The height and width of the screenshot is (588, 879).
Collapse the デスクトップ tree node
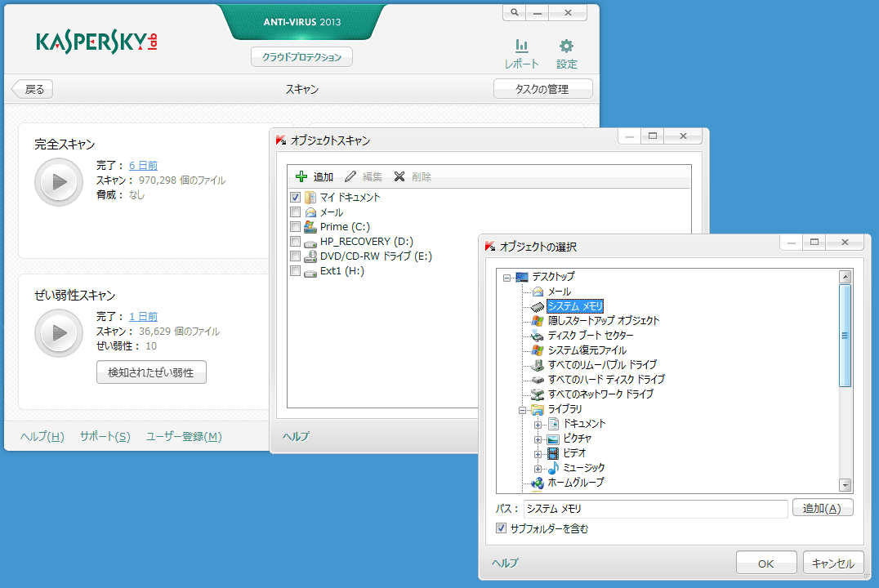pos(506,278)
